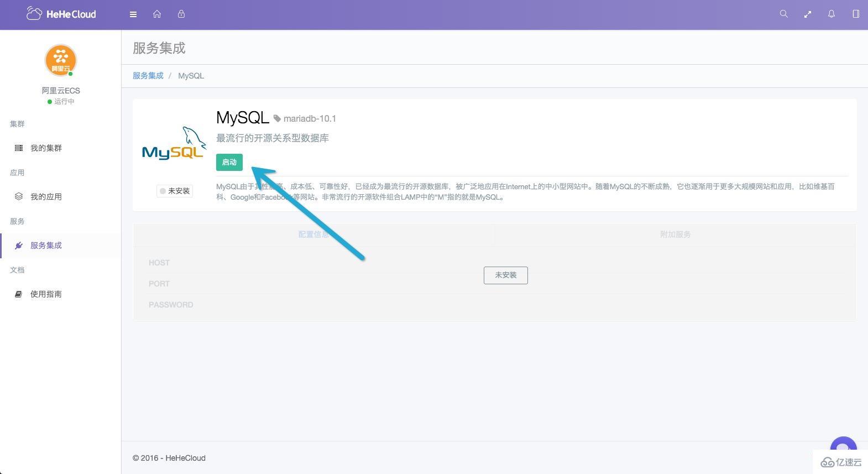Open search with the magnifier icon

pos(783,14)
